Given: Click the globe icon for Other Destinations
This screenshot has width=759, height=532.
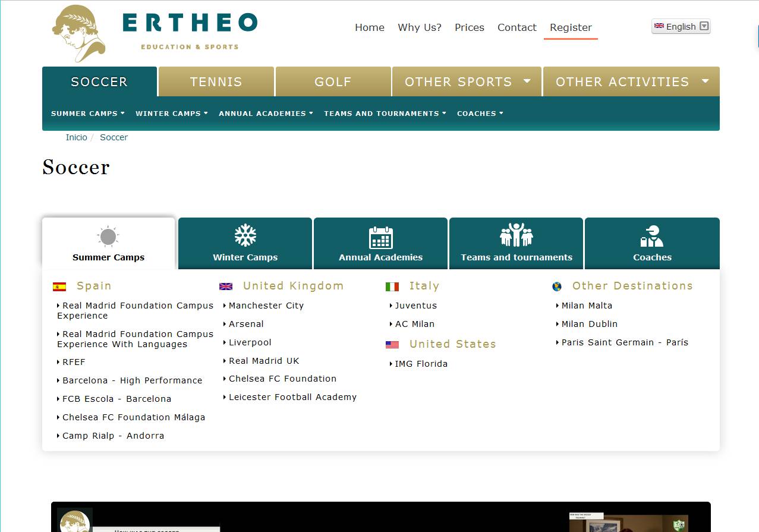Looking at the screenshot, I should [557, 287].
